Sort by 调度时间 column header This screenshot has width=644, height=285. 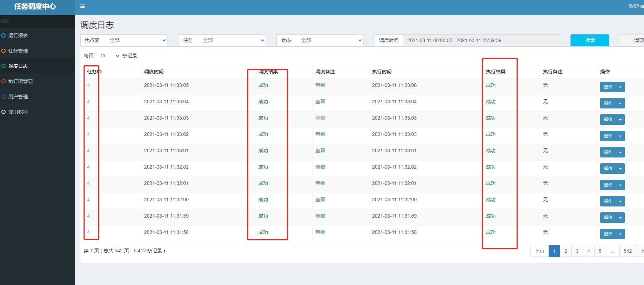coord(154,72)
